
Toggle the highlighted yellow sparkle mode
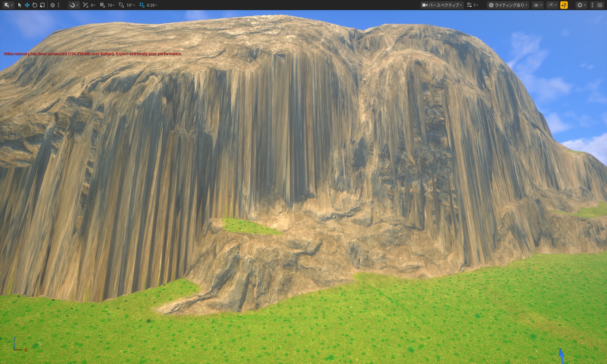tap(564, 5)
